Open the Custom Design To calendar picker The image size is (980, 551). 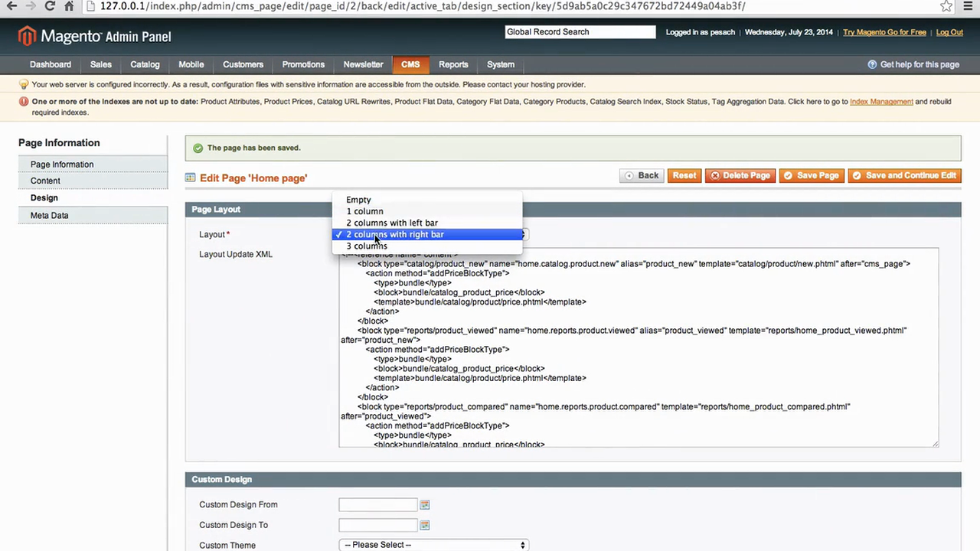tap(424, 525)
